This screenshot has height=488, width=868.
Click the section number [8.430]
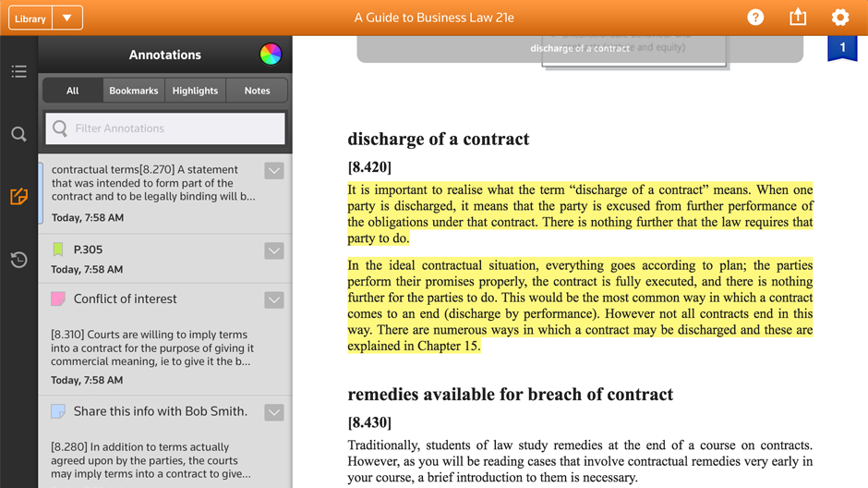(x=369, y=422)
